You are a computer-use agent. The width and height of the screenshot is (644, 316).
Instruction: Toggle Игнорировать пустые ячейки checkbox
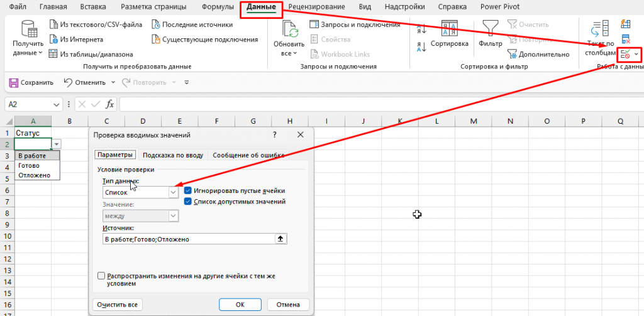[188, 190]
